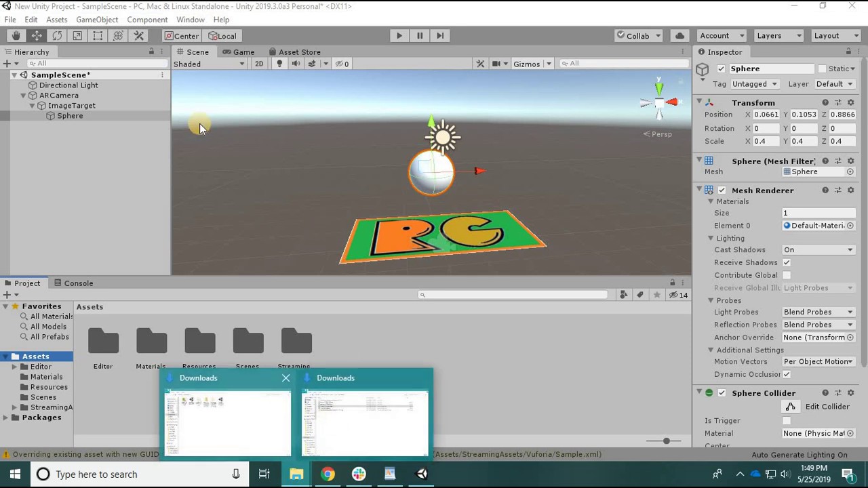Open the custom editor tools icon
The height and width of the screenshot is (488, 868).
tap(139, 36)
